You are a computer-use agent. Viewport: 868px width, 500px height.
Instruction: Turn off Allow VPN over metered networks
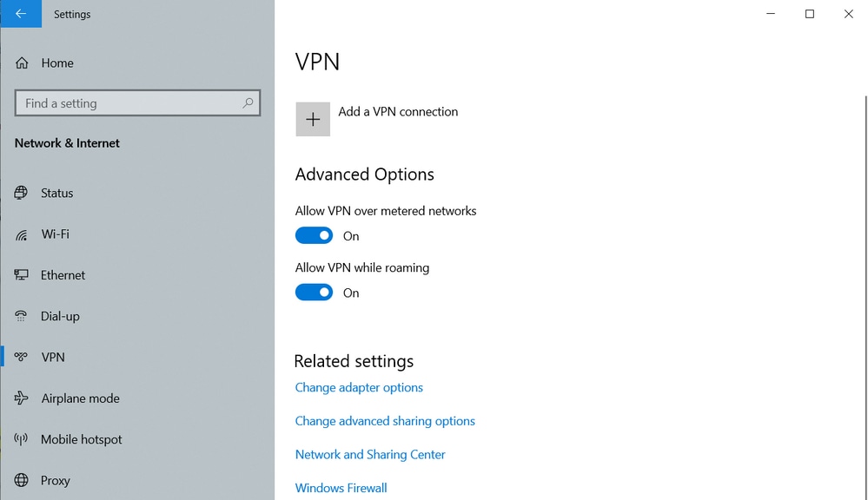tap(314, 235)
